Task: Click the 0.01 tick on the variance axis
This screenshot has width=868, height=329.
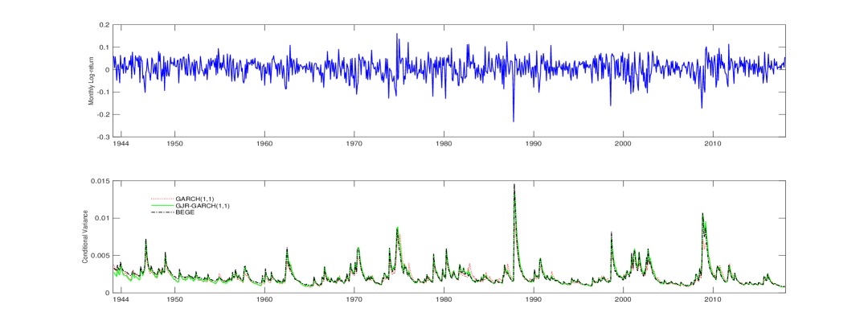Action: [x=103, y=218]
